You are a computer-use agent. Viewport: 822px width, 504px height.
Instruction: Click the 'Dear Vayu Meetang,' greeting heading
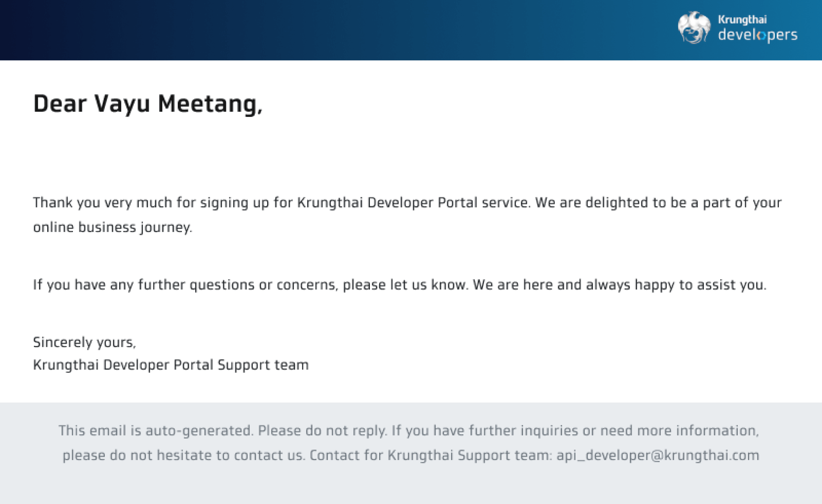(x=147, y=104)
